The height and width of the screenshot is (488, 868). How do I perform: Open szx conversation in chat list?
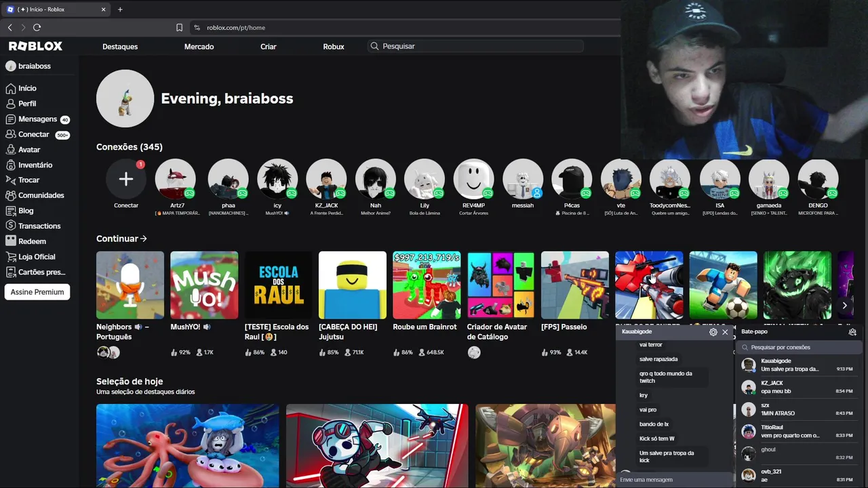(x=797, y=409)
